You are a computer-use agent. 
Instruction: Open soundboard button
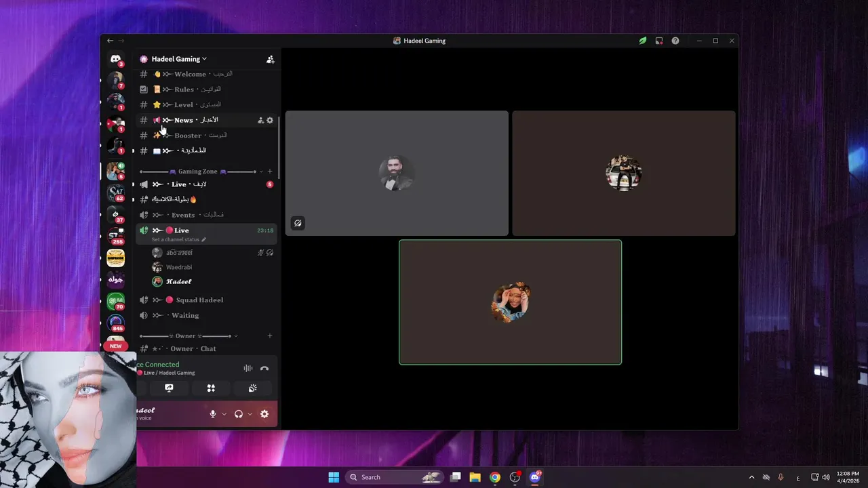point(252,388)
